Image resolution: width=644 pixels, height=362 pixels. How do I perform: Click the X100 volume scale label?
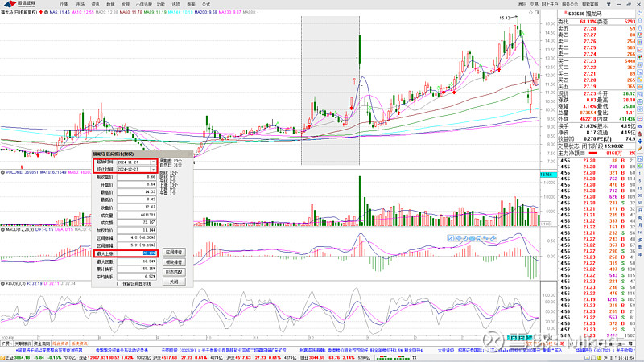[x=546, y=224]
